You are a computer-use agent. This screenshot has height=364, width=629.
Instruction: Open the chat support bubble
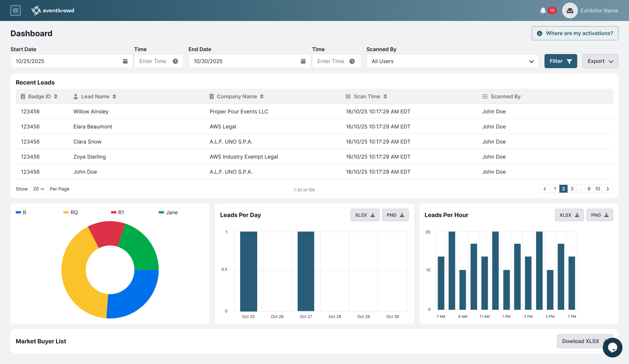point(612,347)
